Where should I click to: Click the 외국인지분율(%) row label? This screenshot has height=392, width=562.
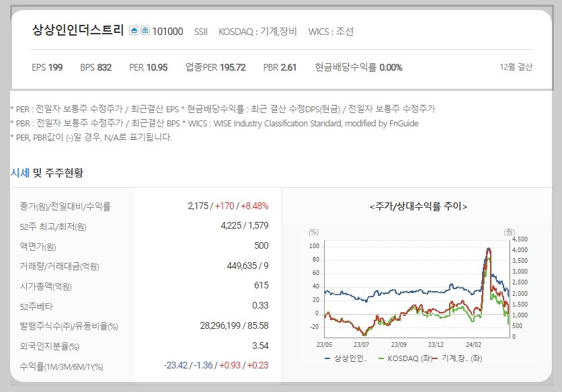(x=50, y=346)
